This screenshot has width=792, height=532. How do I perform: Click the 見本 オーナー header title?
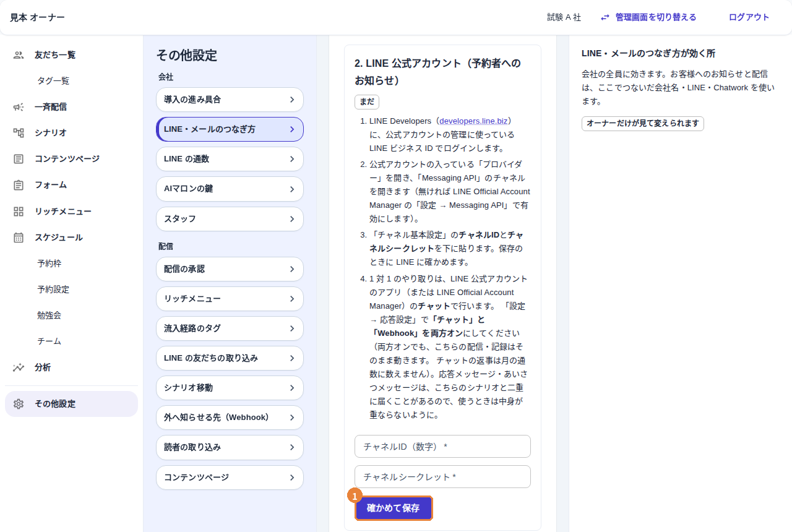coord(37,17)
